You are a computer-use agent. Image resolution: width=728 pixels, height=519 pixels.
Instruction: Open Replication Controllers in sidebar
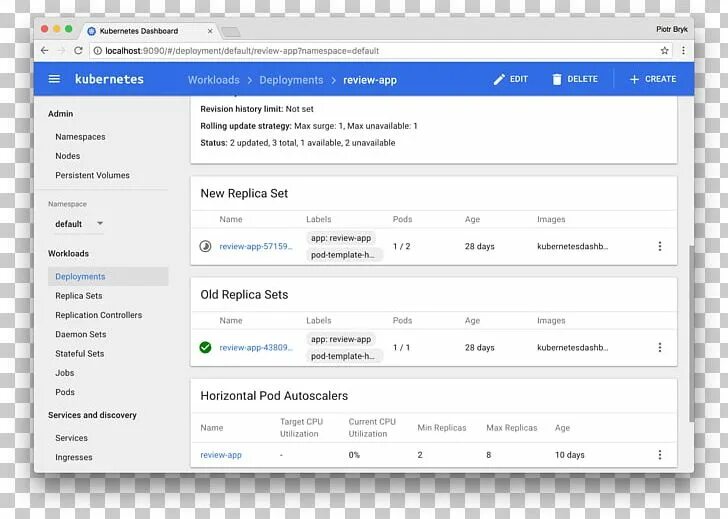(x=99, y=315)
